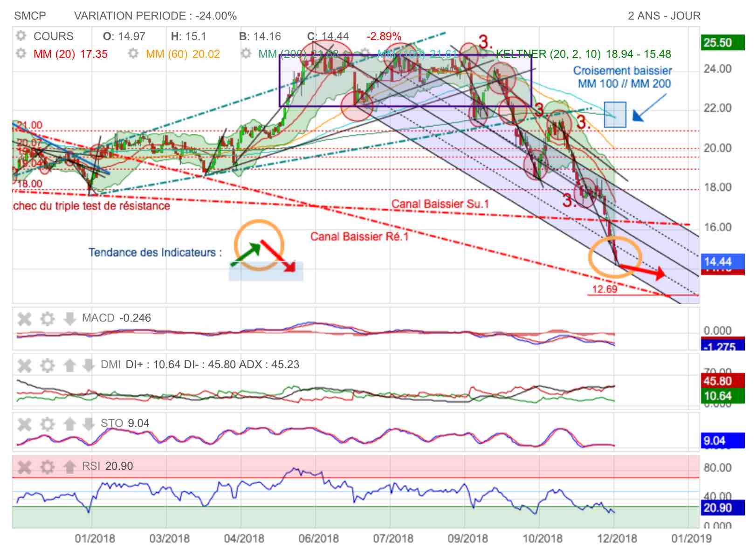Click the Tendance des Indicateurs label
Image resolution: width=756 pixels, height=550 pixels.
155,253
